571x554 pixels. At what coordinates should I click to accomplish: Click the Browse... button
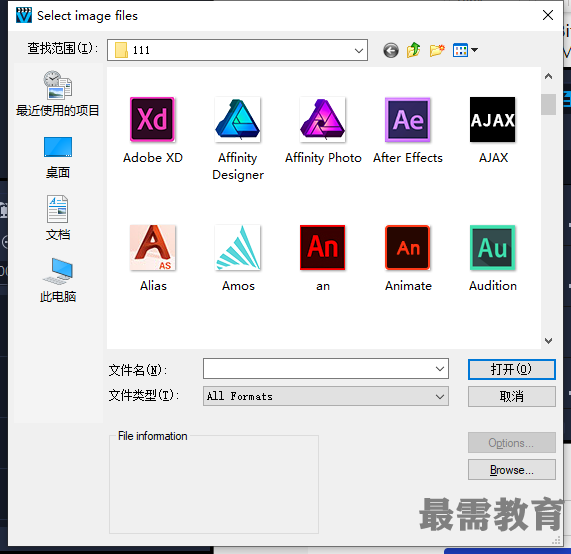(512, 470)
